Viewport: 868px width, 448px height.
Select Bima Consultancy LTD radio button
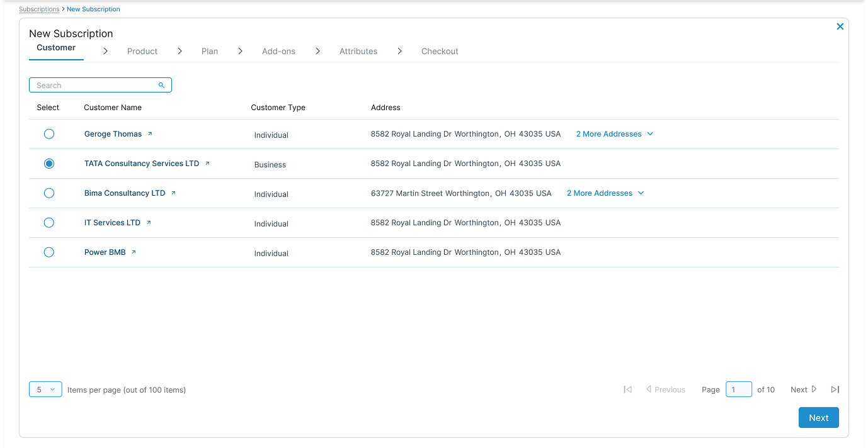pos(49,193)
